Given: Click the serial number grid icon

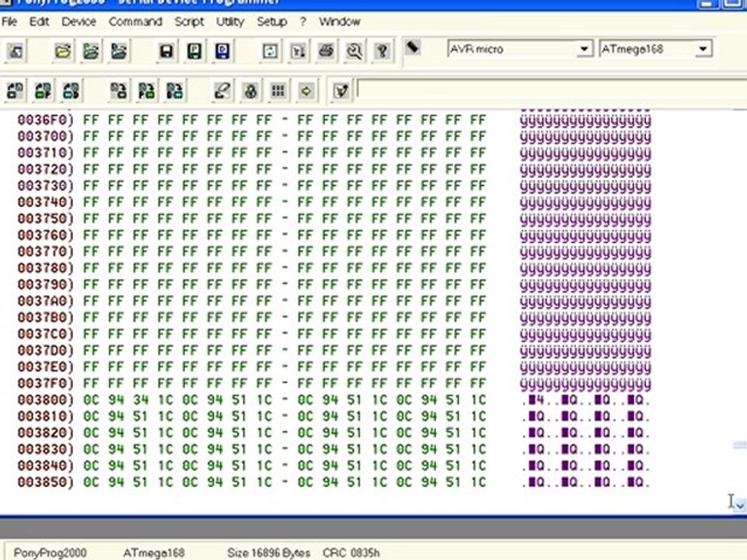Looking at the screenshot, I should (279, 90).
